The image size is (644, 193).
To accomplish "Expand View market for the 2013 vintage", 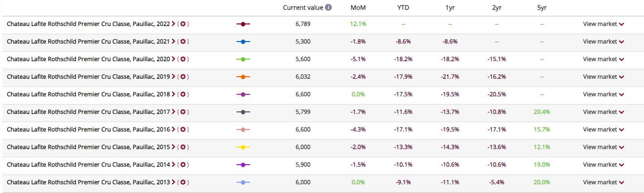I will coord(603,182).
